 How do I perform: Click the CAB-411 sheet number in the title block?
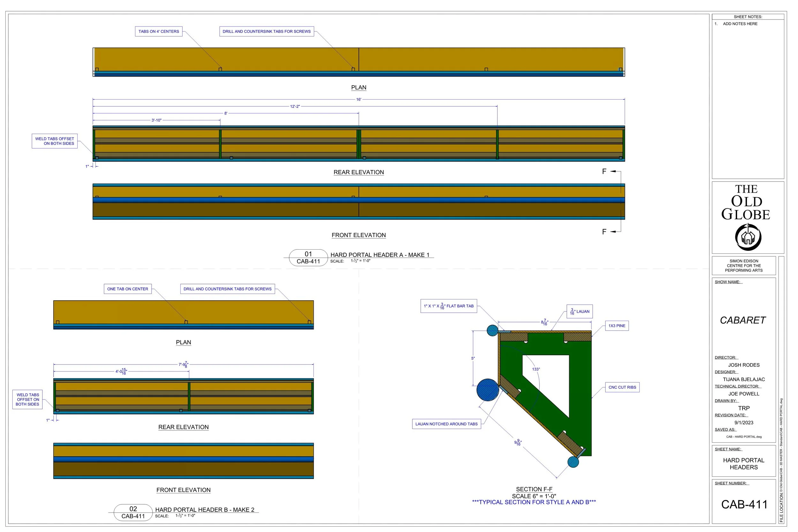pos(744,505)
